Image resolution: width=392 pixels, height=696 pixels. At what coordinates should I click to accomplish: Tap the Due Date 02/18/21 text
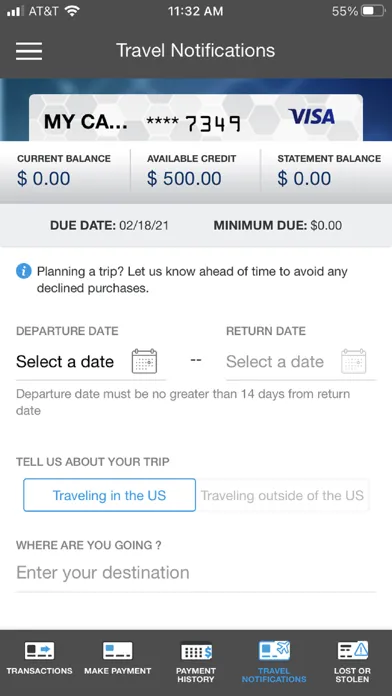point(109,225)
